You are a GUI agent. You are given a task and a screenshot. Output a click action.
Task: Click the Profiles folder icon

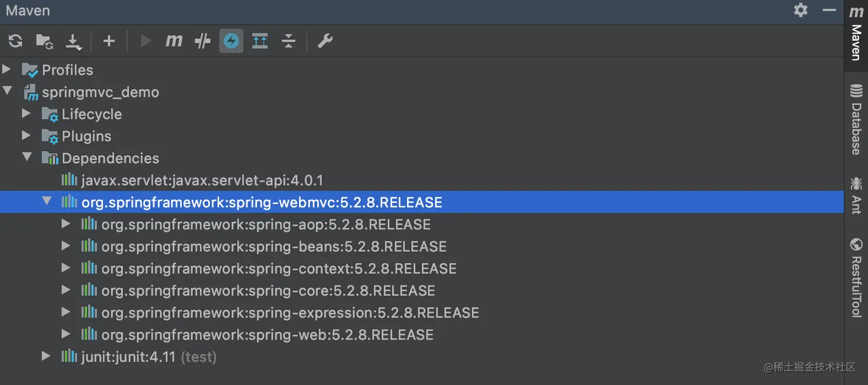30,70
